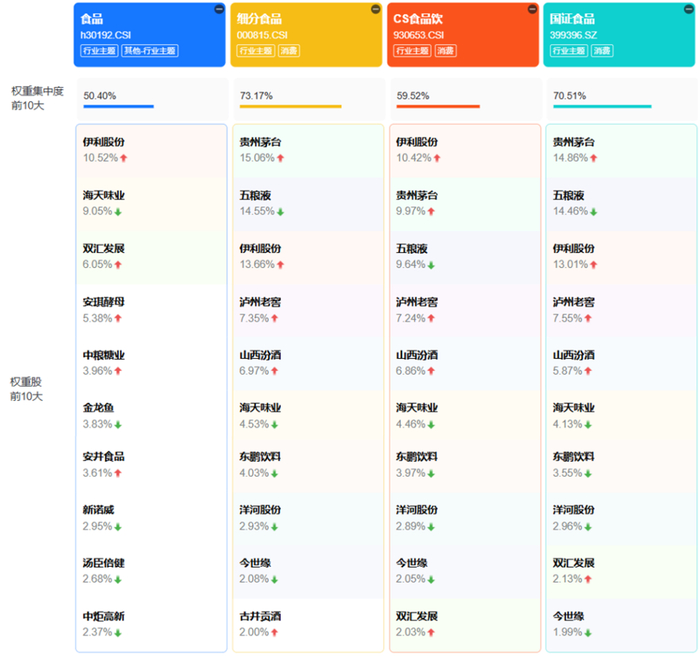Click the 行业主题 tag on CS食品饮 card
The width and height of the screenshot is (700, 657).
[x=412, y=50]
